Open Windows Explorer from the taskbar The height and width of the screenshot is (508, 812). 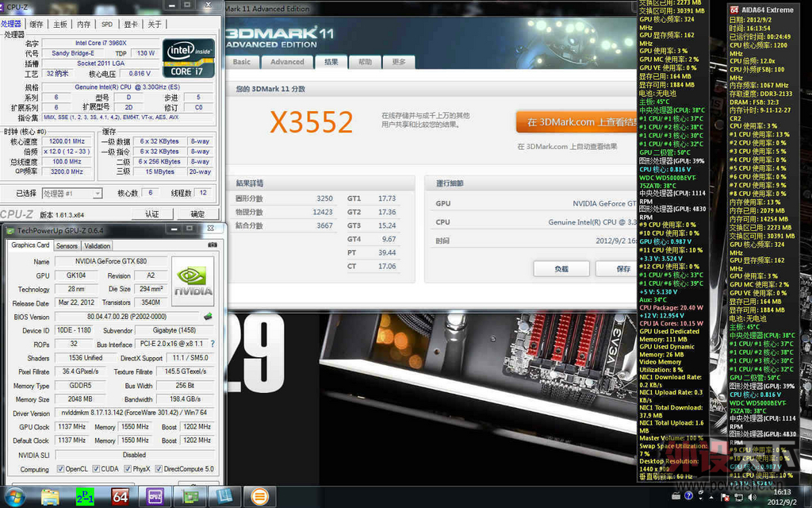50,497
